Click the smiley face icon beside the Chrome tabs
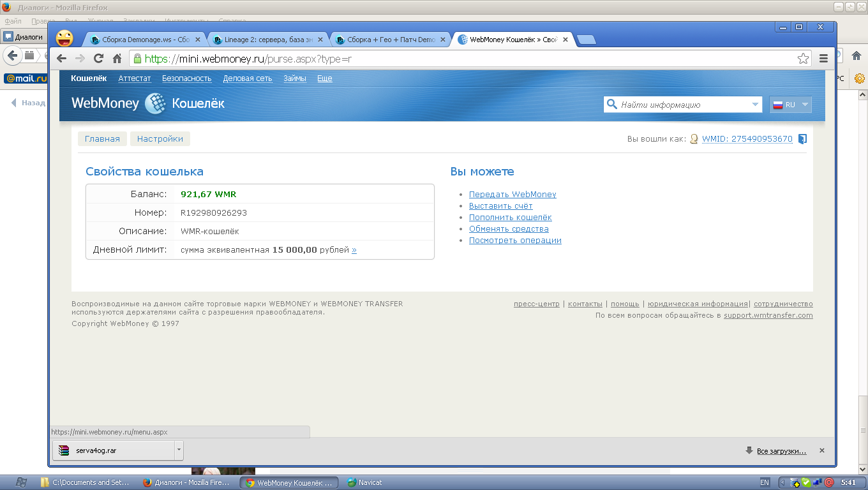This screenshot has height=490, width=868. [64, 38]
